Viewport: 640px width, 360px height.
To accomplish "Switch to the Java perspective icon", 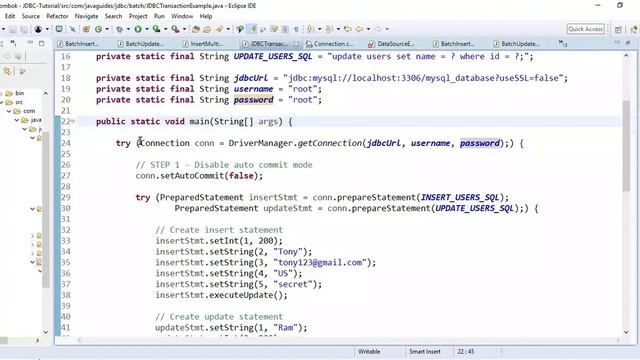I will click(x=633, y=29).
